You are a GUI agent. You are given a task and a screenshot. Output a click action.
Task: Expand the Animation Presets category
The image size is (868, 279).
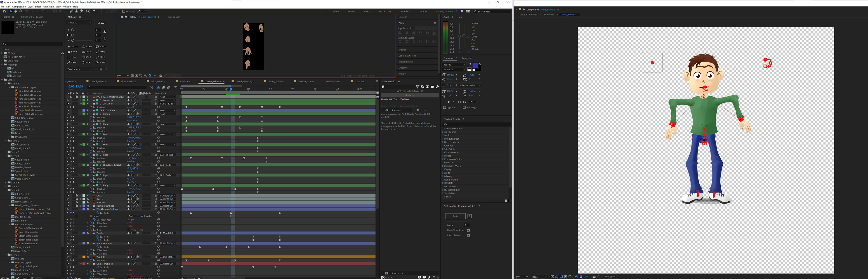pyautogui.click(x=443, y=129)
